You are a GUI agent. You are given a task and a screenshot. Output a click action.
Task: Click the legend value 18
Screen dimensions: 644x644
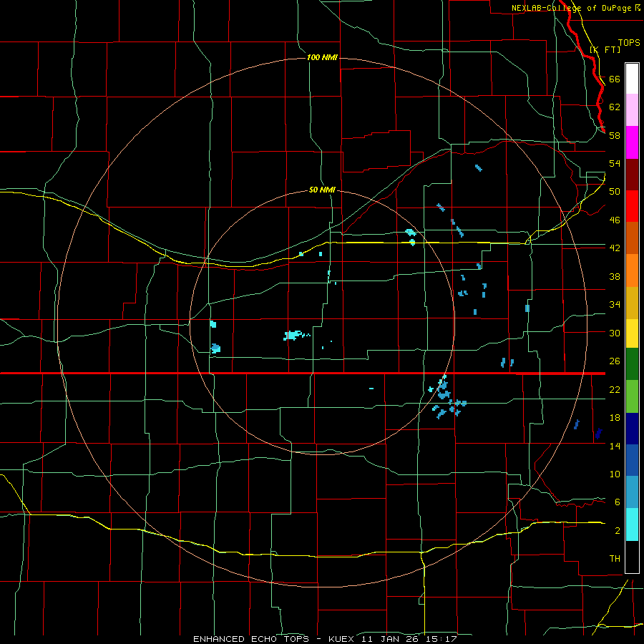click(615, 418)
